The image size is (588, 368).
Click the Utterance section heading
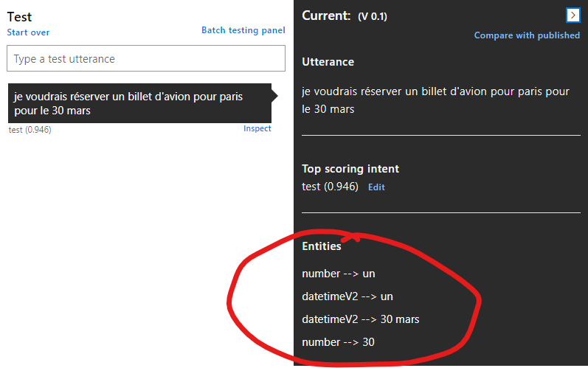(x=328, y=62)
